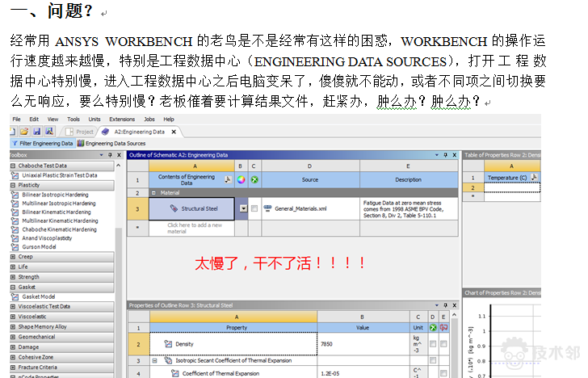
Task: Click Uniaxial Plastic Strain Test Data icon
Action: [15, 175]
